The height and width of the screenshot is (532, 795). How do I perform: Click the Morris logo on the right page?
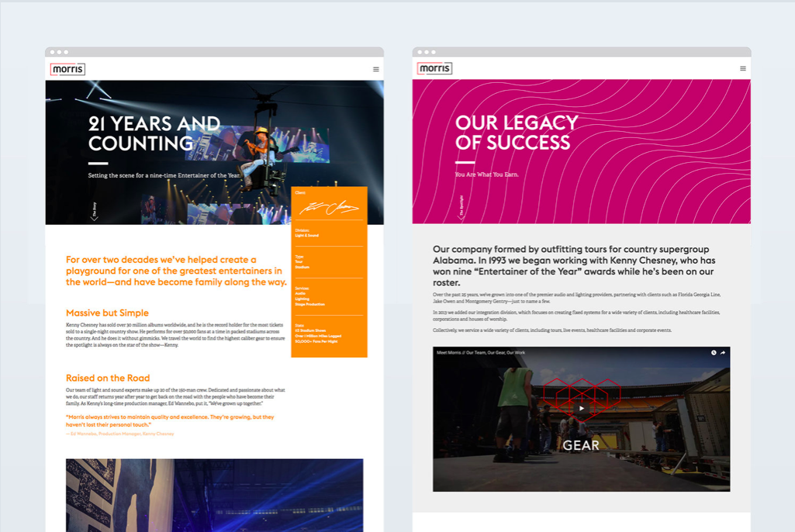pyautogui.click(x=434, y=68)
